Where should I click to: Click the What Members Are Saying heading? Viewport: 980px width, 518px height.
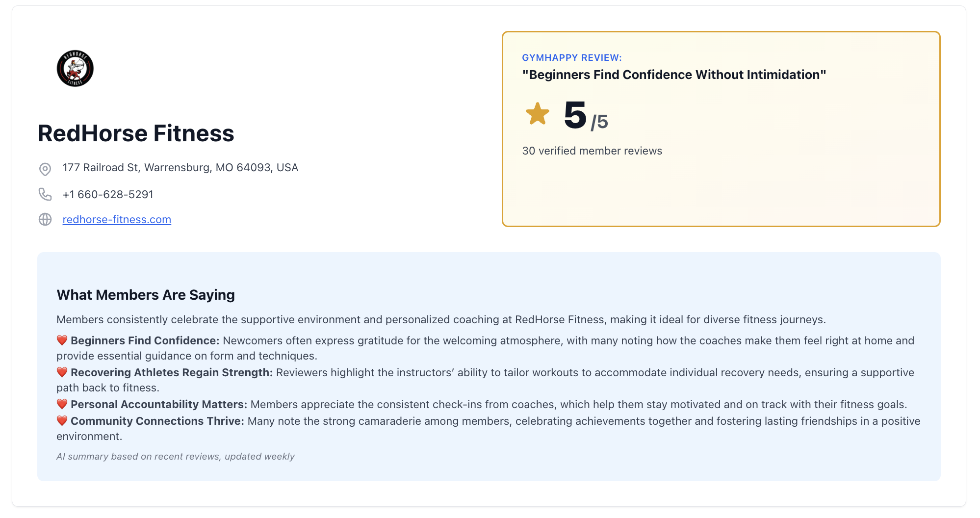coord(146,295)
